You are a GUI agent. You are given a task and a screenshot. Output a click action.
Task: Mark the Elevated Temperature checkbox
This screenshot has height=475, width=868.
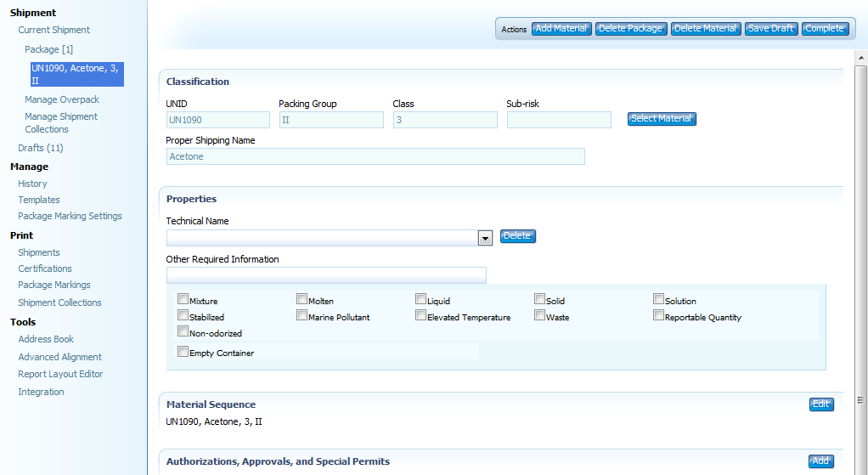click(x=420, y=315)
